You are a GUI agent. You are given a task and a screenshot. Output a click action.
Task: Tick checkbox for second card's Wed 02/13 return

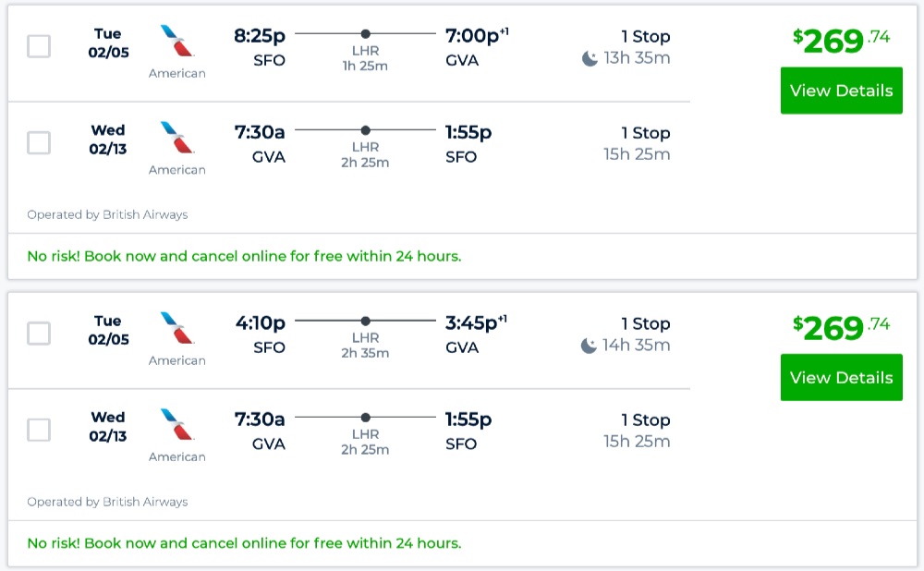click(39, 430)
